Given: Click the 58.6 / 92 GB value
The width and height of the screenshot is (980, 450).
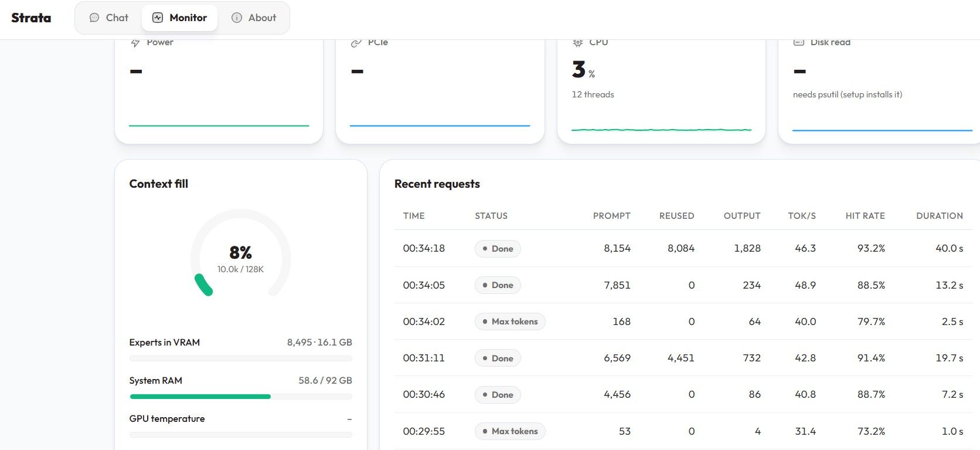Looking at the screenshot, I should pos(325,380).
